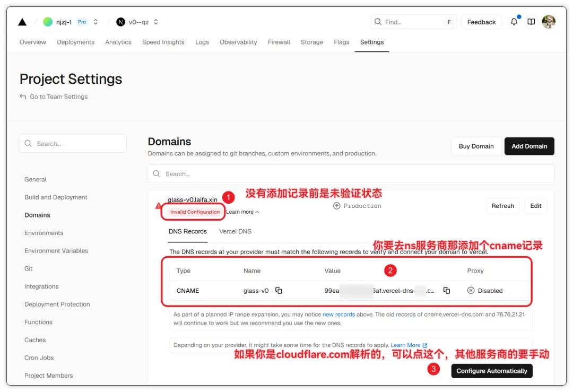This screenshot has height=392, width=573.
Task: Click the Disabled proxy status icon
Action: pos(471,291)
